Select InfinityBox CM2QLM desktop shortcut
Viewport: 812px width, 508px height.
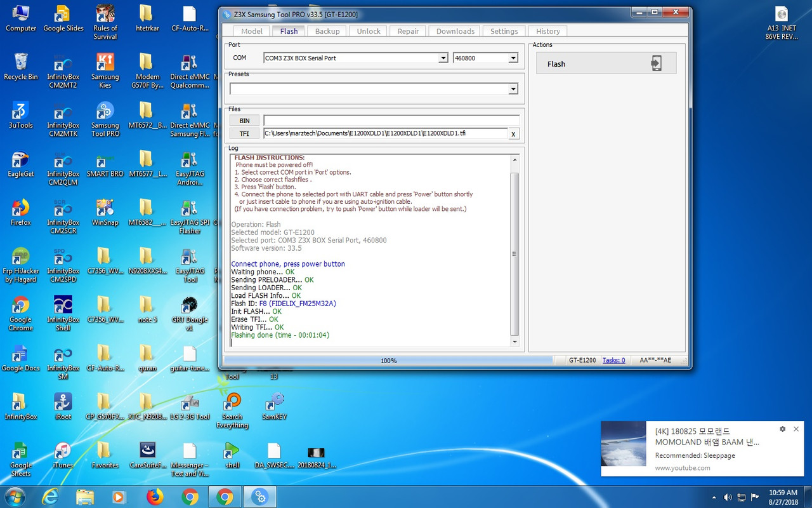coord(63,168)
